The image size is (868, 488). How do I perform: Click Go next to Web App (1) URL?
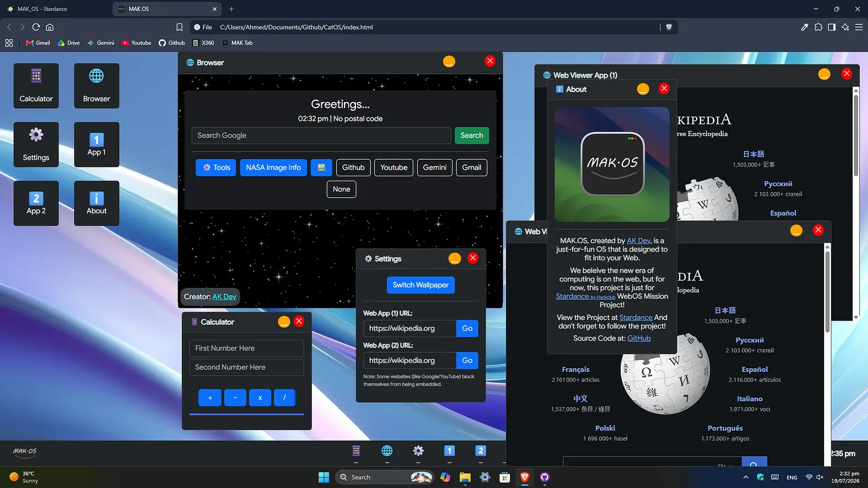coord(467,329)
